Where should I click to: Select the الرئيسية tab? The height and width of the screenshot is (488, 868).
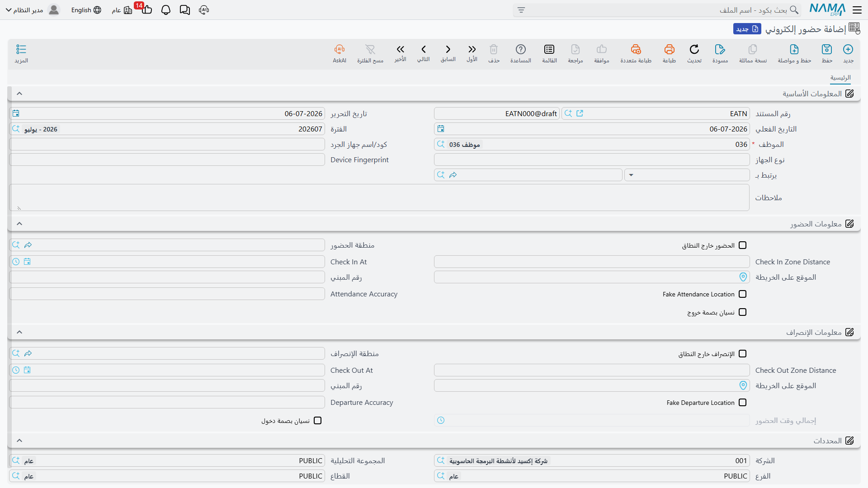[840, 78]
